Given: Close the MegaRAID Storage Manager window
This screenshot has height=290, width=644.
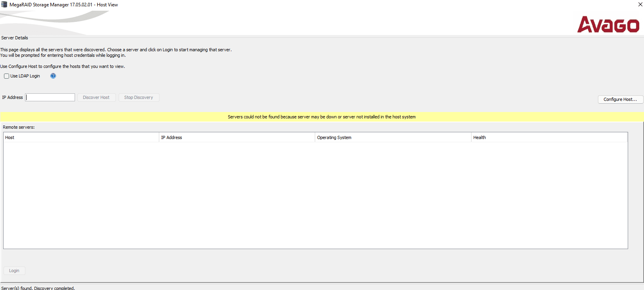Looking at the screenshot, I should point(640,4).
